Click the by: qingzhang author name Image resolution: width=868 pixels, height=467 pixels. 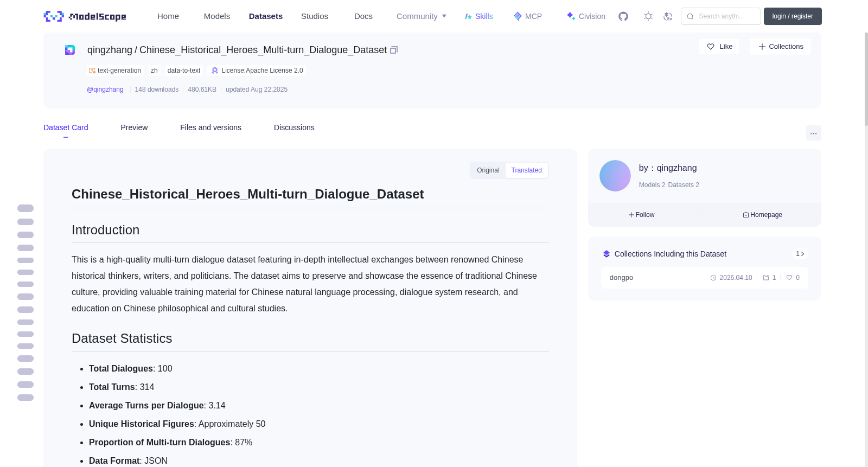click(x=668, y=168)
